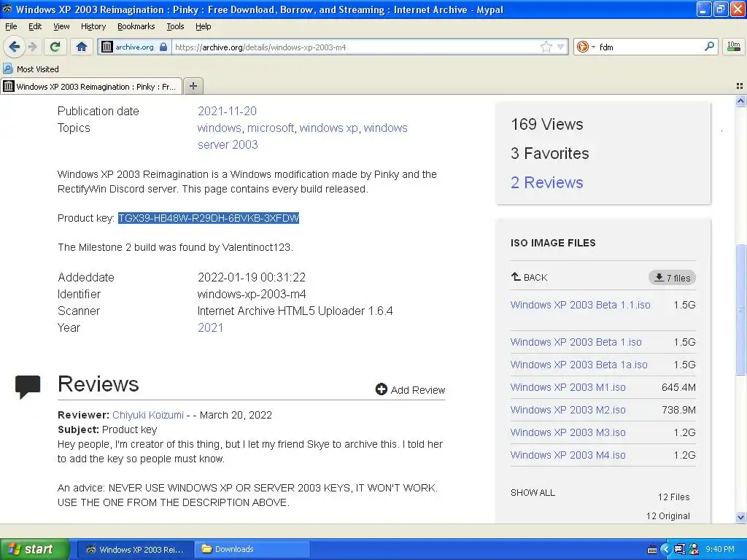Open the History menu
The image size is (747, 560).
(x=93, y=26)
